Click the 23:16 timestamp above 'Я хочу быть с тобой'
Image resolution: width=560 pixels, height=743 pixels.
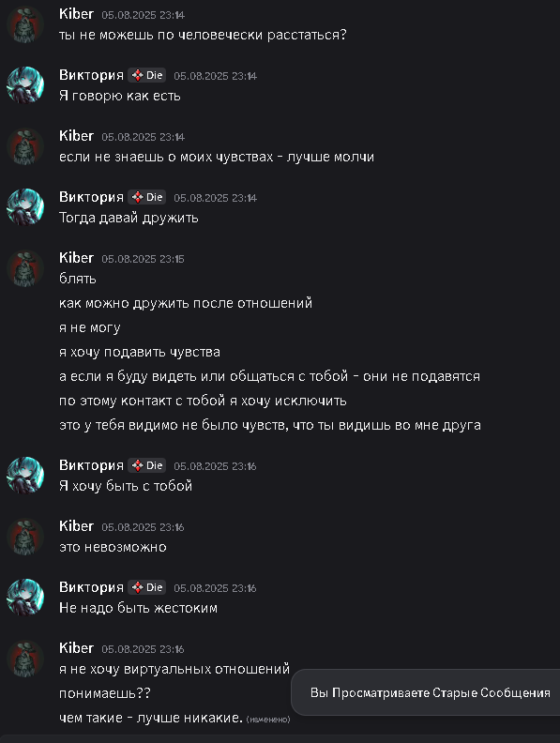[x=215, y=466]
